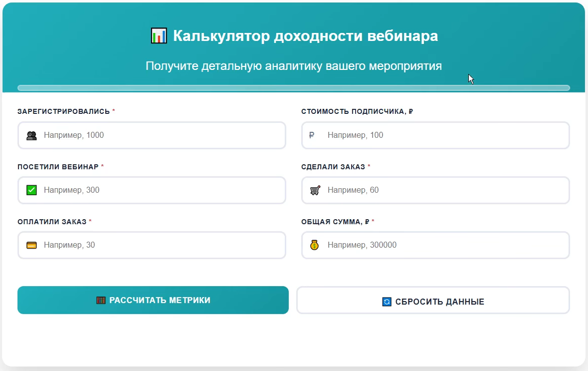Focus the Оплатили заказ input field
Screen dimensions: 588x371
pyautogui.click(x=152, y=245)
